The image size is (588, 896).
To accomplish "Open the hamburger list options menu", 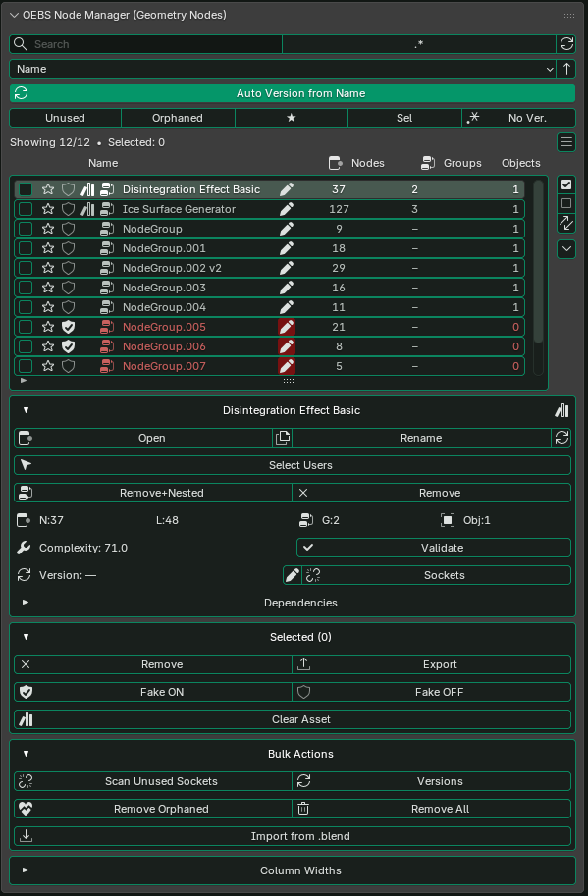I will point(566,142).
